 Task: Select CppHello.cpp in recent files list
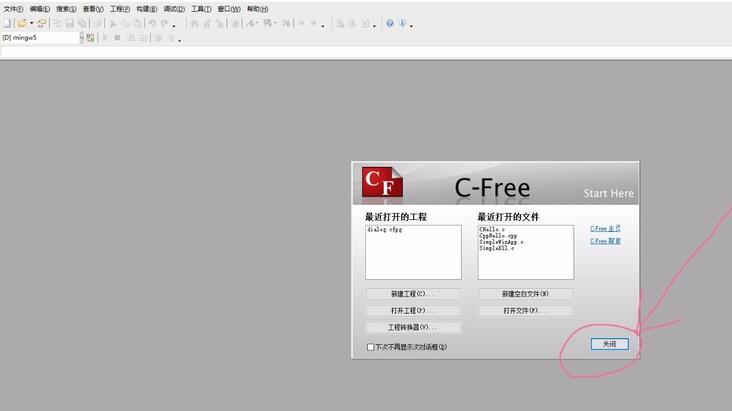pyautogui.click(x=498, y=236)
